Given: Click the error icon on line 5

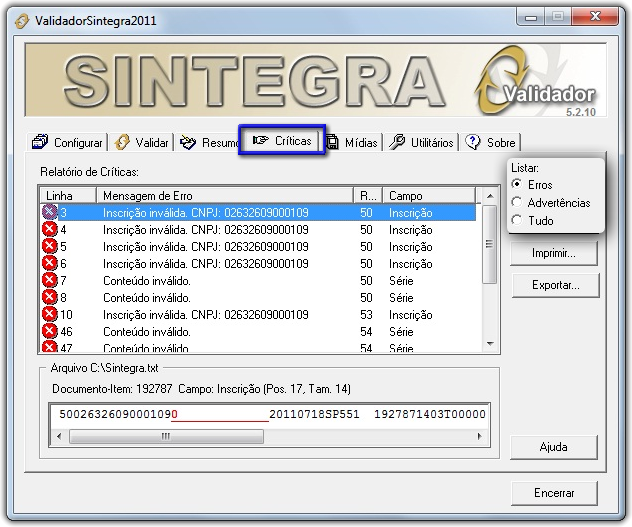Looking at the screenshot, I should (50, 246).
